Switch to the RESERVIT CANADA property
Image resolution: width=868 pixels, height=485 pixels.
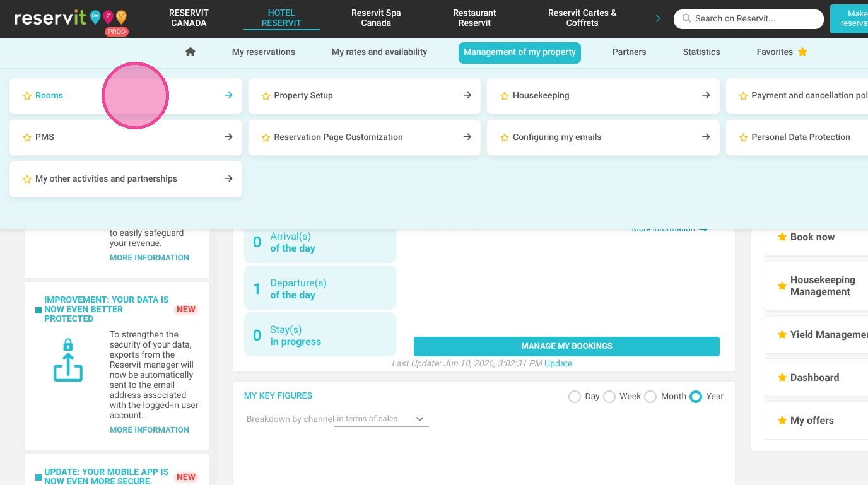coord(189,18)
